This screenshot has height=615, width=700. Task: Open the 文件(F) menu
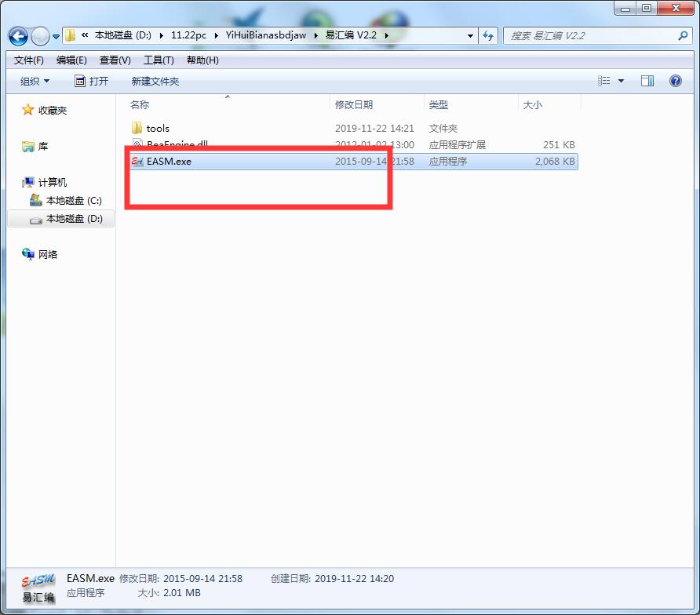click(x=28, y=60)
